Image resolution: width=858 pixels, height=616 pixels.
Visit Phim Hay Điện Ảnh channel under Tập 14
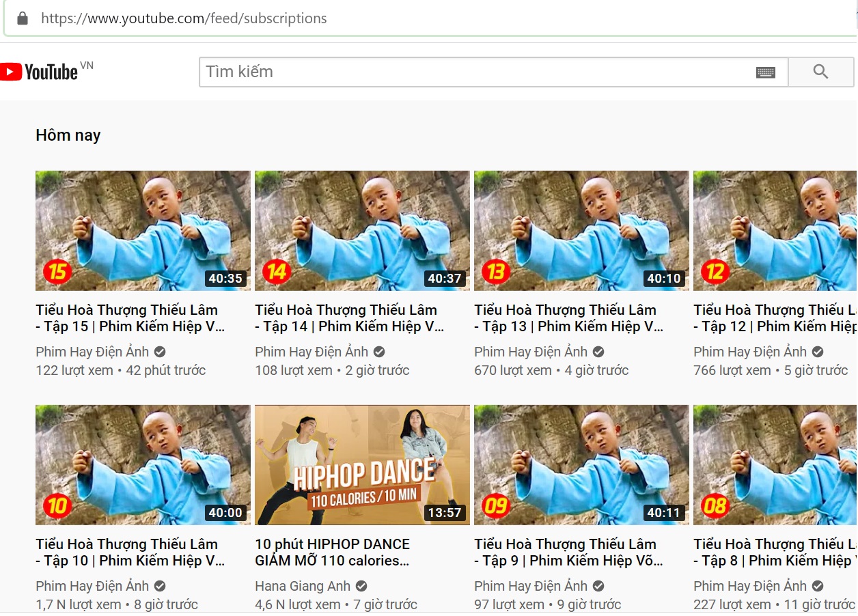[312, 352]
